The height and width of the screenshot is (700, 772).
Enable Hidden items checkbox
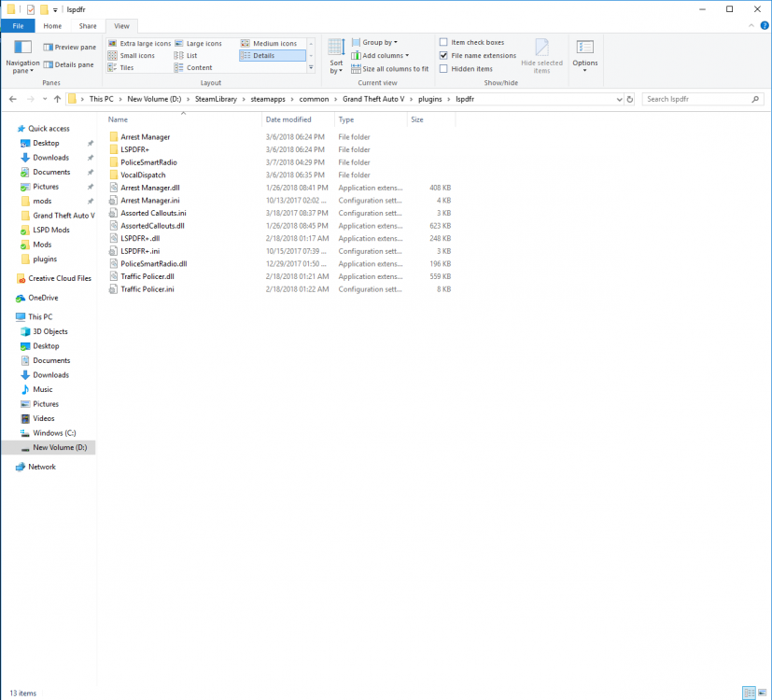click(x=443, y=69)
